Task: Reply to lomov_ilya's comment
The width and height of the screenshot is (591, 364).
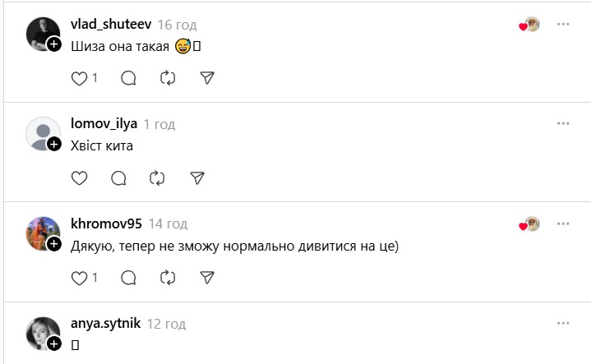Action: pos(118,177)
